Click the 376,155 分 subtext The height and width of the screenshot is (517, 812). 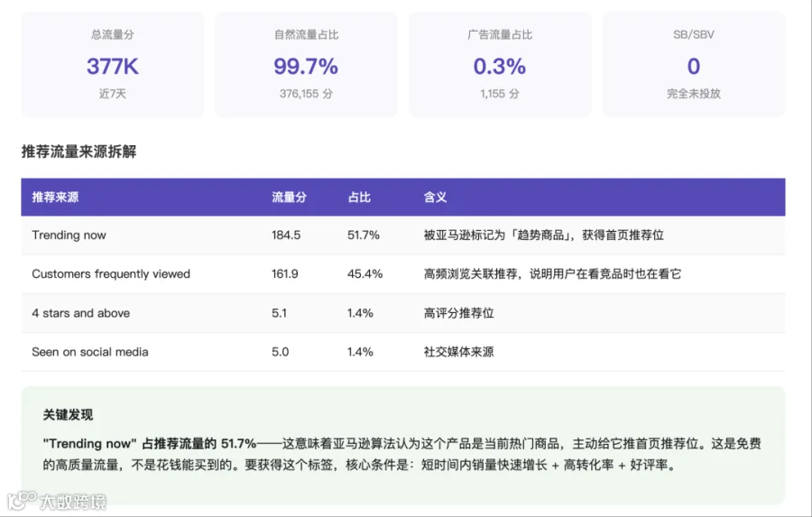(x=306, y=94)
